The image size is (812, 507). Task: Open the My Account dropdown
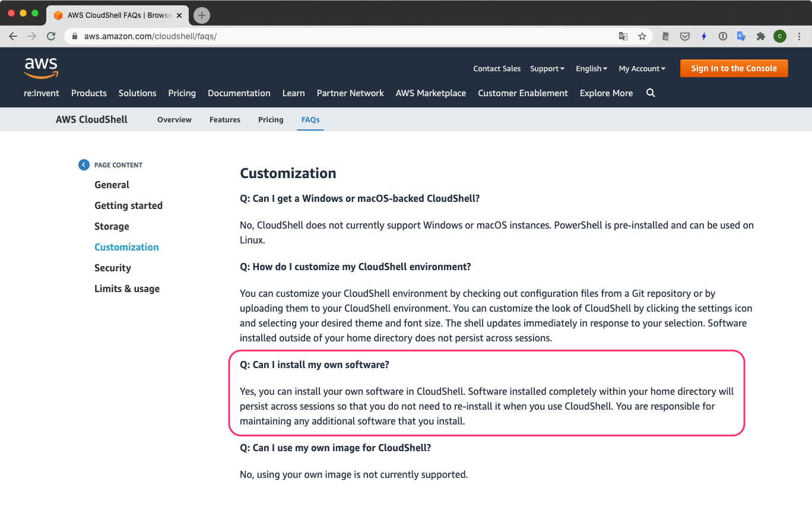click(x=642, y=68)
